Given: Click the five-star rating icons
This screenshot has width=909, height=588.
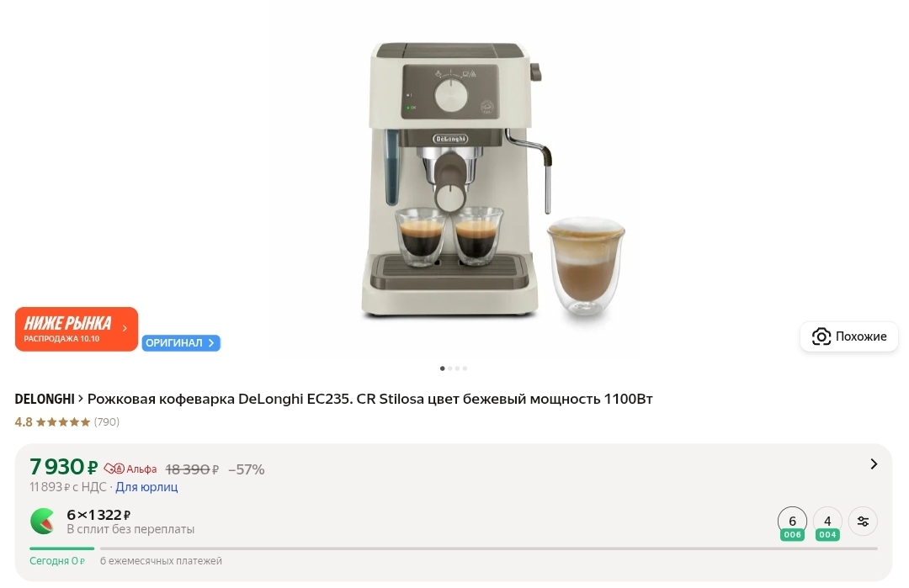Looking at the screenshot, I should point(63,421).
